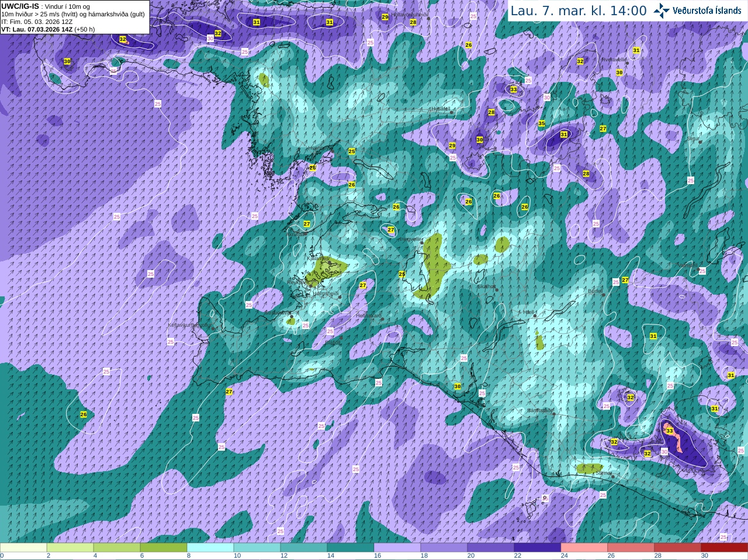
Task: Select the 16–18 m/s light purple legend swatch
Action: point(397,548)
